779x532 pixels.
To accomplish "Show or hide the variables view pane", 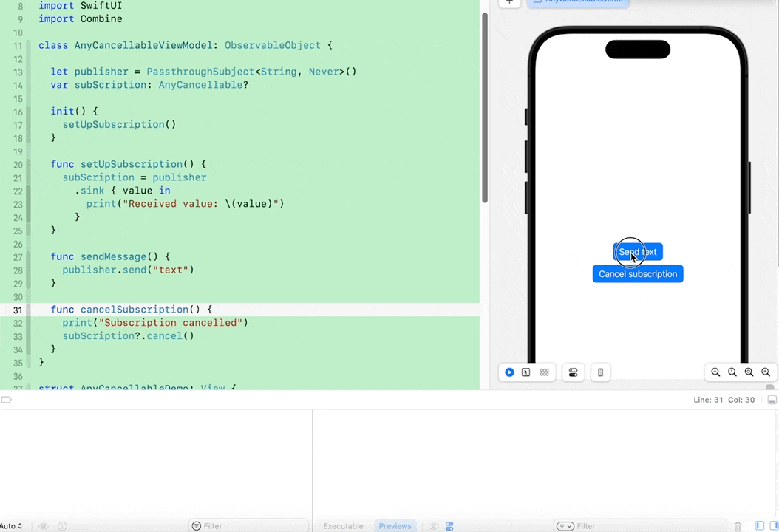I will tap(760, 525).
